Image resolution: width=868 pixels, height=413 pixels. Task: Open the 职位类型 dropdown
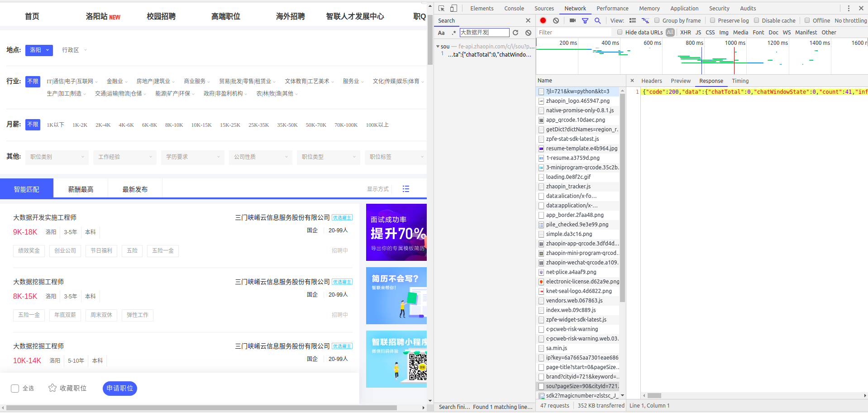click(329, 157)
